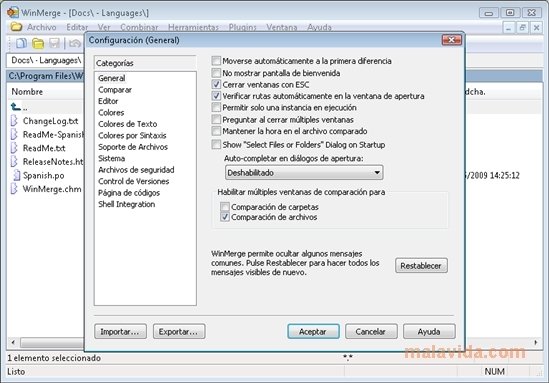Image resolution: width=549 pixels, height=383 pixels.
Task: Select the Editor category
Action: coord(108,101)
